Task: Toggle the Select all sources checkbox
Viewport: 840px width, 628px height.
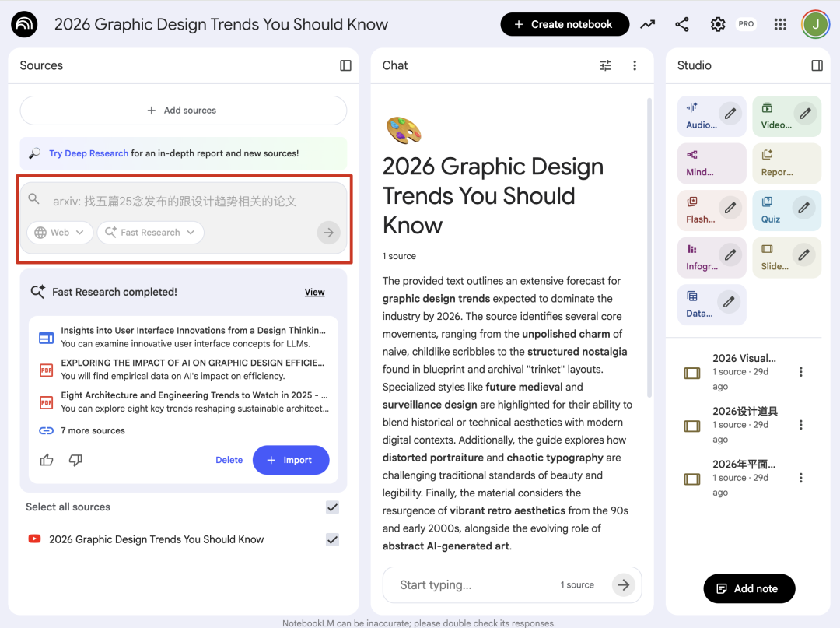Action: point(332,507)
